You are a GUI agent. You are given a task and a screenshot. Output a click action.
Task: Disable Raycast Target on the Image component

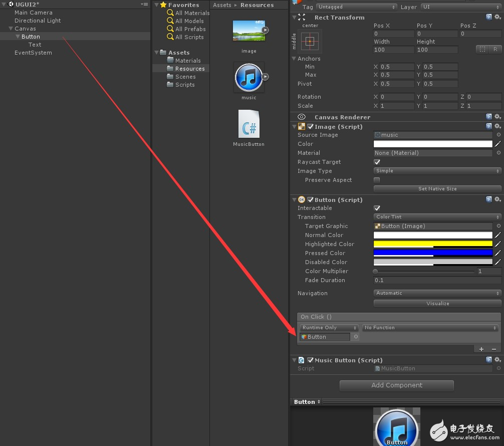[376, 162]
